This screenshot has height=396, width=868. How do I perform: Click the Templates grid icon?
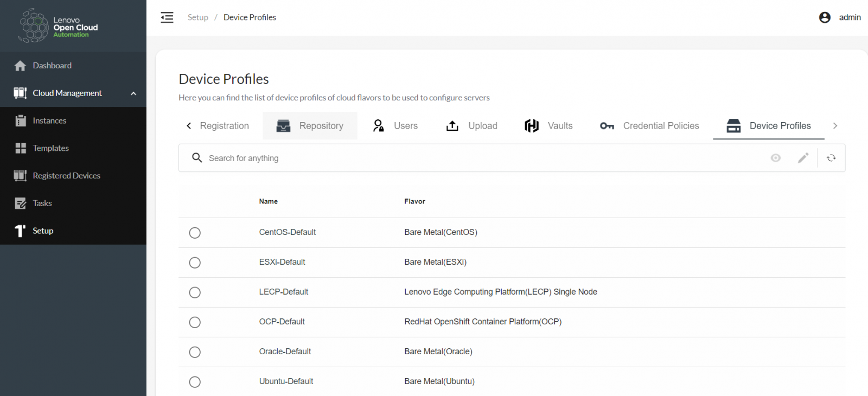point(21,148)
